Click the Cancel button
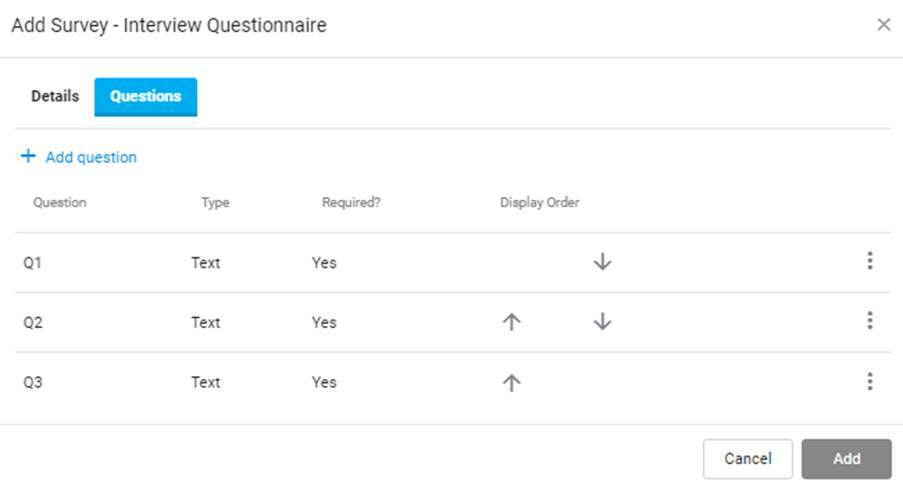The image size is (903, 489). pos(748,458)
